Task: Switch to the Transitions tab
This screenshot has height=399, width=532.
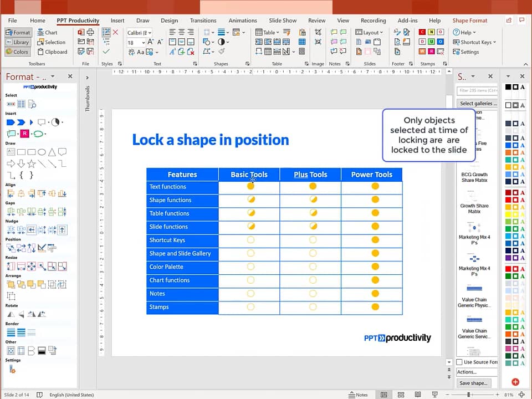Action: coord(203,21)
